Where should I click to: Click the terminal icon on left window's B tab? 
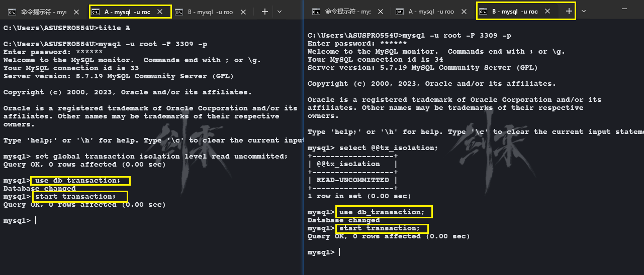point(179,12)
